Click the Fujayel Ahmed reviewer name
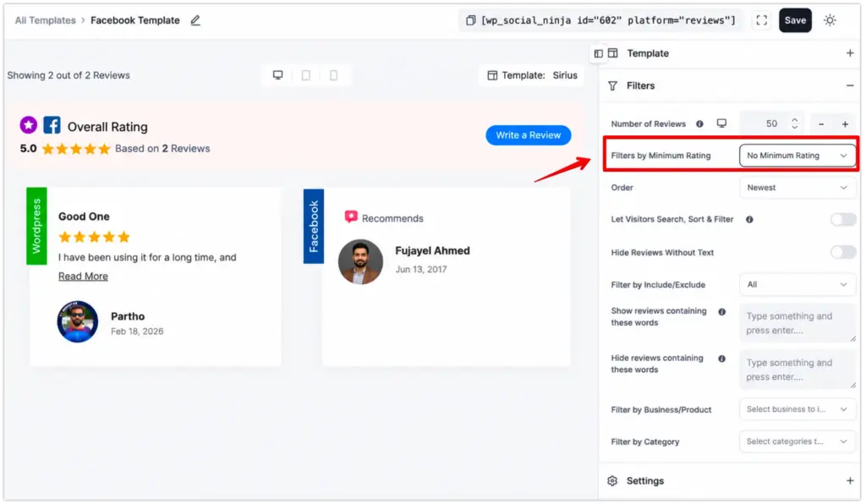The image size is (866, 504). tap(434, 251)
